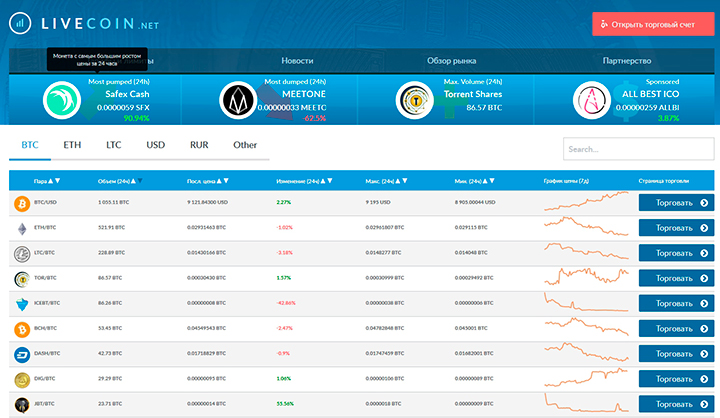The height and width of the screenshot is (418, 720).
Task: Click Торговать button for BCH/BTC
Action: coord(676,329)
